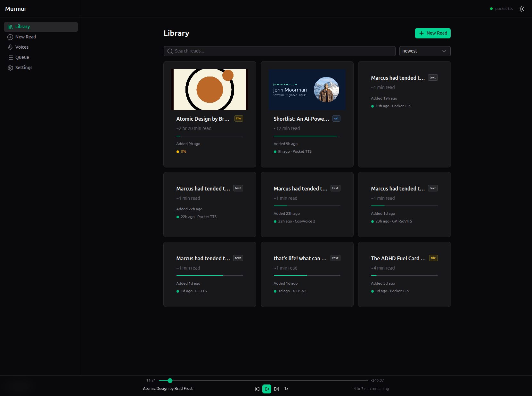Viewport: 532px width, 396px height.
Task: Click the search magnifier icon
Action: (170, 51)
